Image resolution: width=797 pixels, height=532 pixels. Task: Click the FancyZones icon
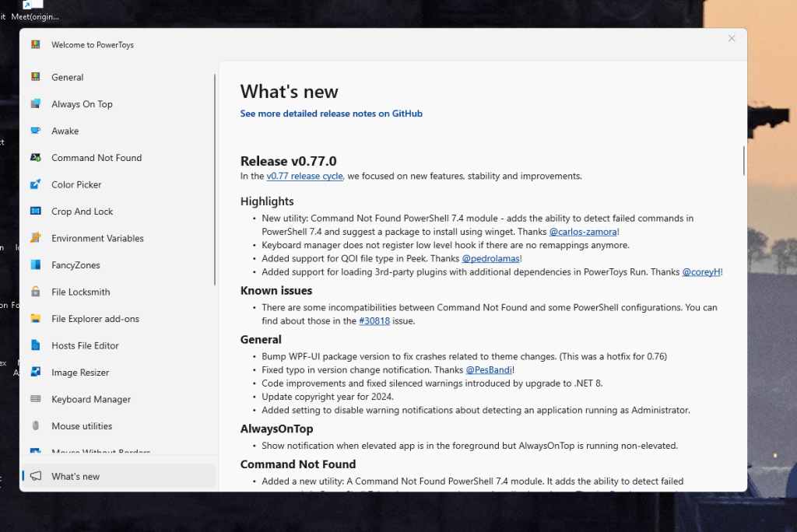point(36,264)
